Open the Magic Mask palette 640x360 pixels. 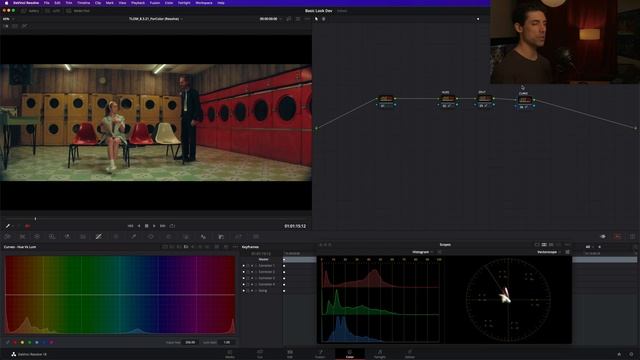coord(186,236)
